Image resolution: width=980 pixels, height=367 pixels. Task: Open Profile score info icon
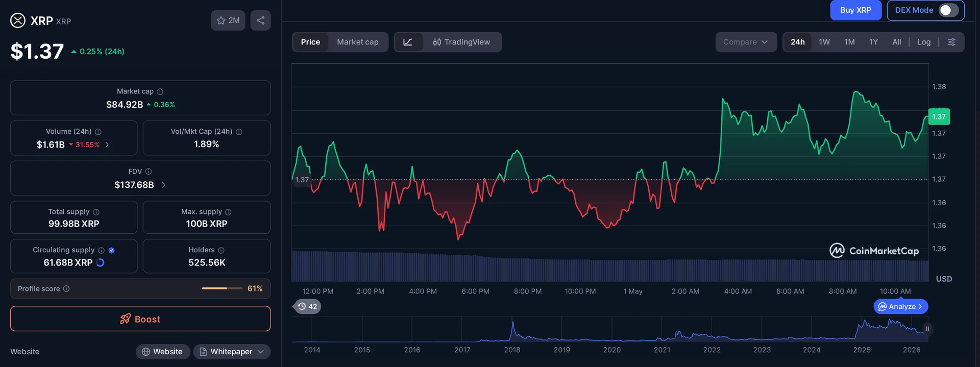pyautogui.click(x=66, y=289)
